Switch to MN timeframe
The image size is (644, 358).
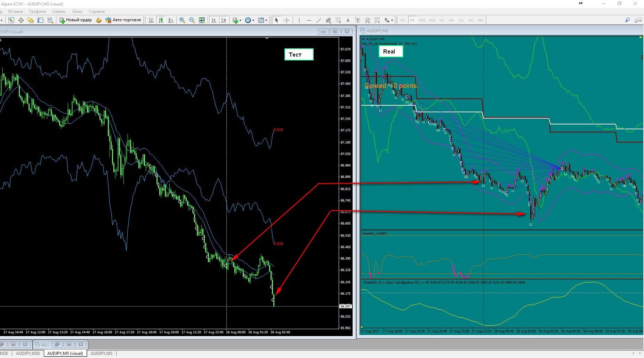point(481,20)
